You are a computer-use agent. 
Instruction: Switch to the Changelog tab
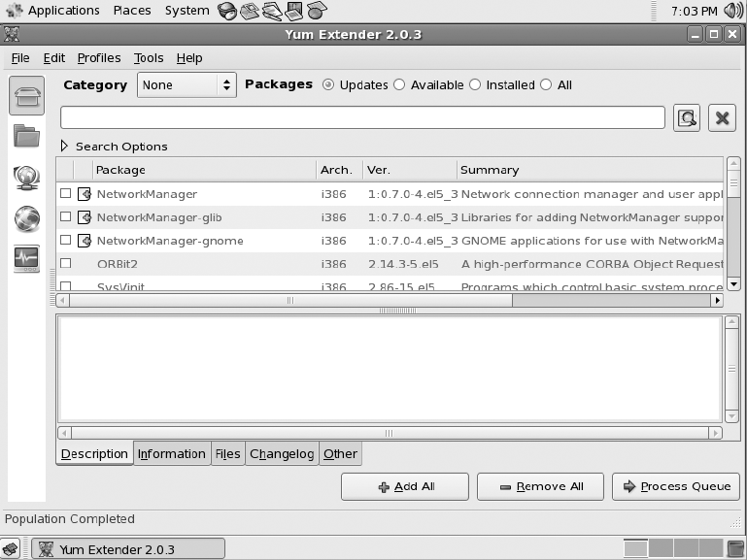coord(282,454)
